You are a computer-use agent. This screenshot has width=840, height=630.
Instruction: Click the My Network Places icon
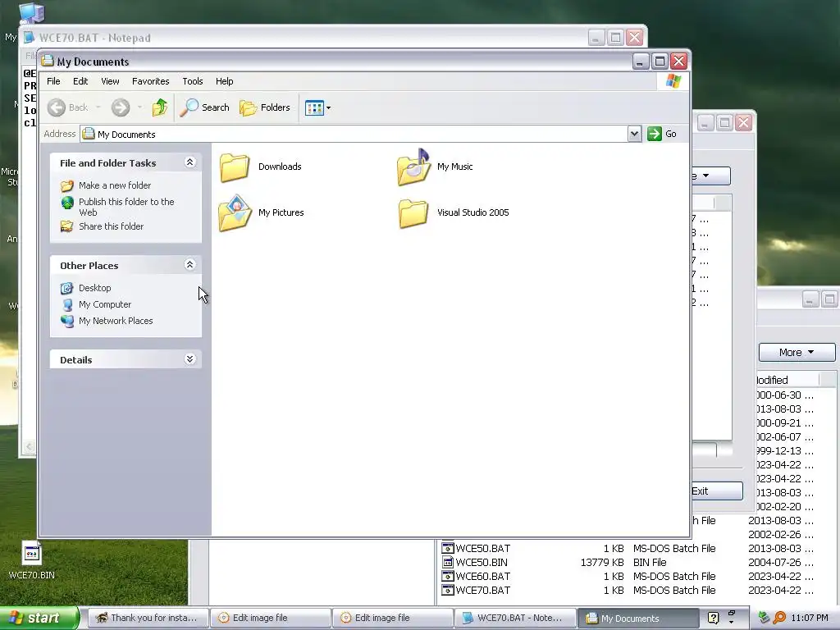pos(67,321)
